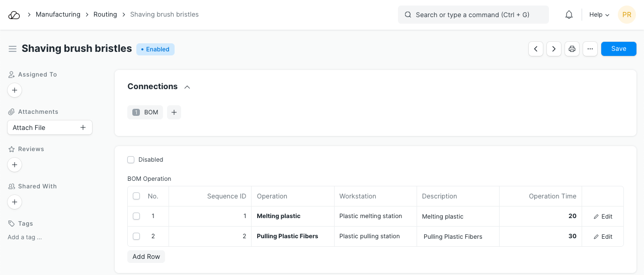Open the three-dots more options menu
The image size is (644, 275).
point(590,49)
